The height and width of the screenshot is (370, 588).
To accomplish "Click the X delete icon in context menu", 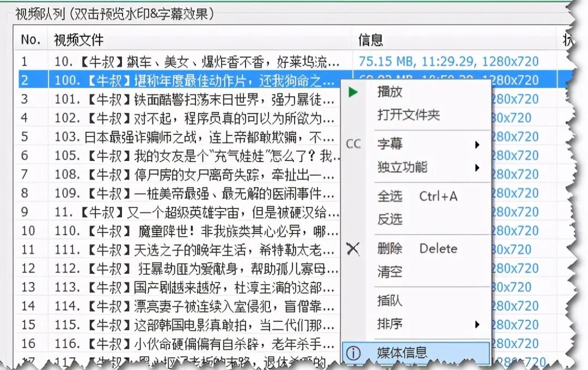I will click(x=353, y=249).
